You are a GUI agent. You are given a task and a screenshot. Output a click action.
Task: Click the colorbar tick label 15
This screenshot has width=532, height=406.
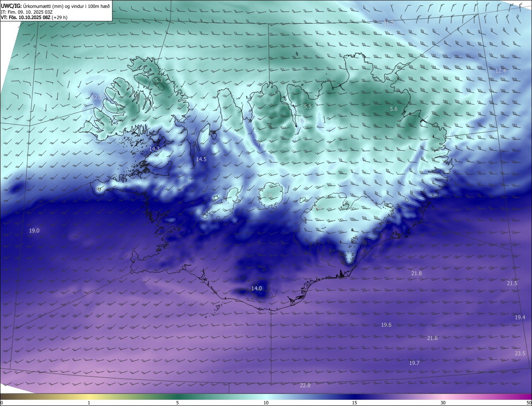click(x=355, y=403)
